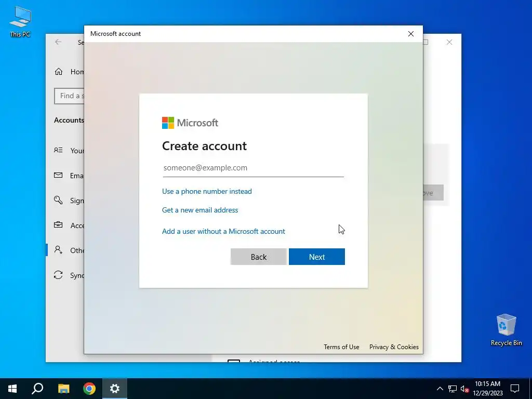Open Privacy & Cookies link

394,347
